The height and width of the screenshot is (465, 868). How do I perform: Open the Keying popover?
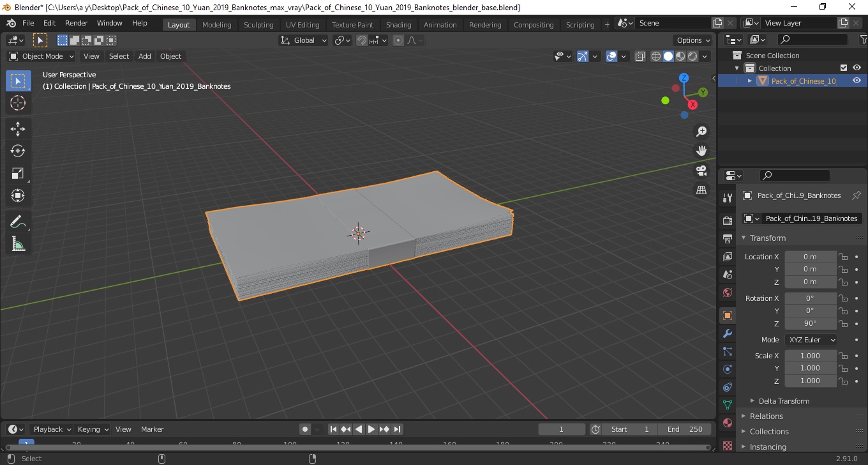(x=93, y=429)
